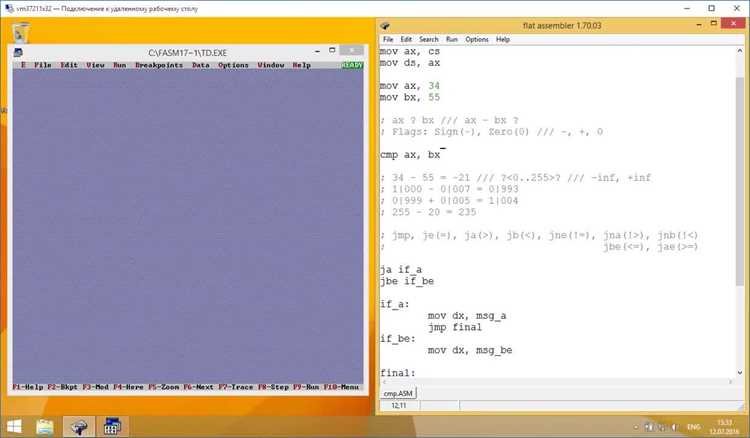Click the ENG language indicator in tray

pyautogui.click(x=694, y=427)
